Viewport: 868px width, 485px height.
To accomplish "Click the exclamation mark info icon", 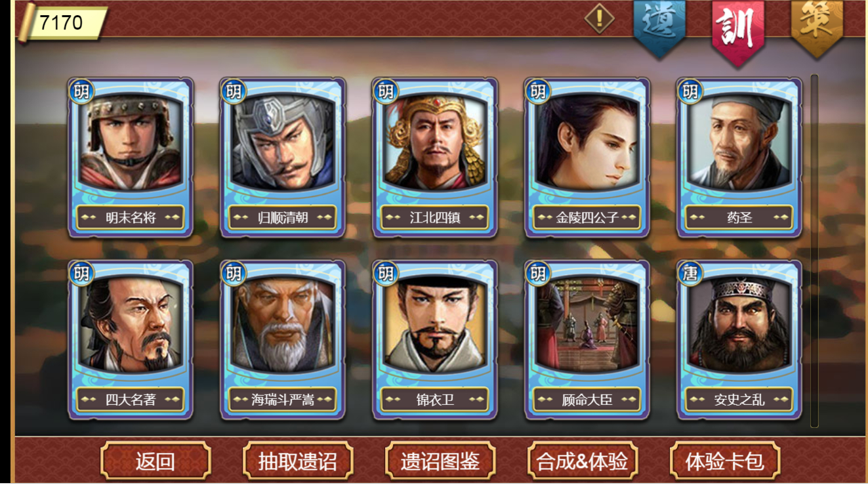I will click(599, 18).
